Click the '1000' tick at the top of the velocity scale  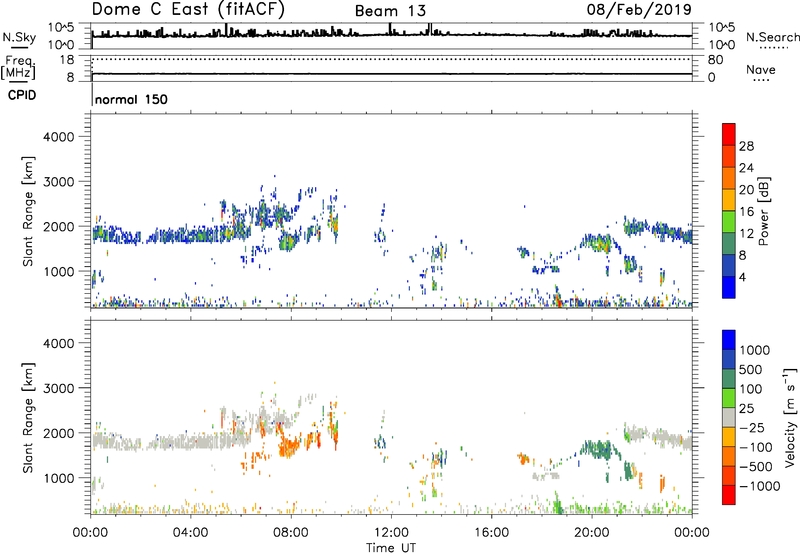(x=755, y=350)
